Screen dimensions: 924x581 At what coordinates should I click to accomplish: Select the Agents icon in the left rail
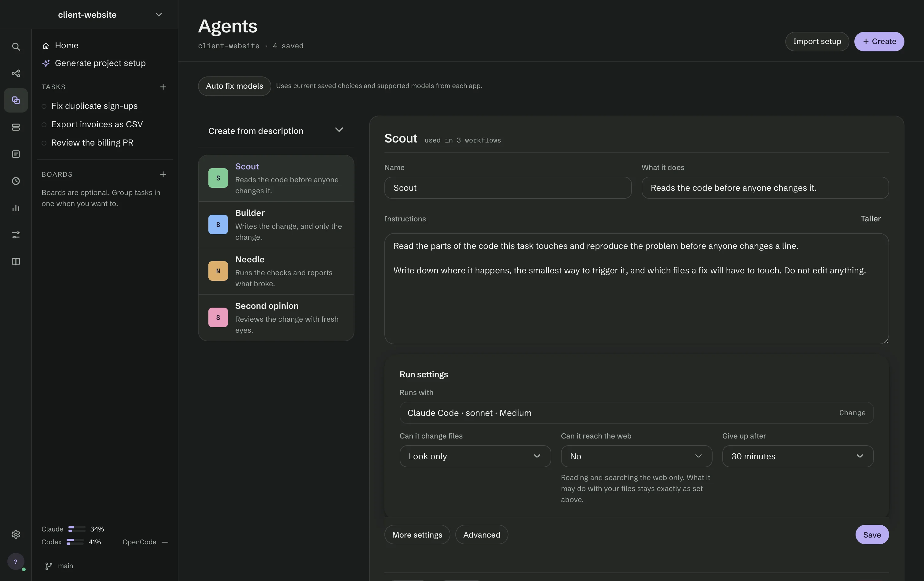(x=16, y=100)
